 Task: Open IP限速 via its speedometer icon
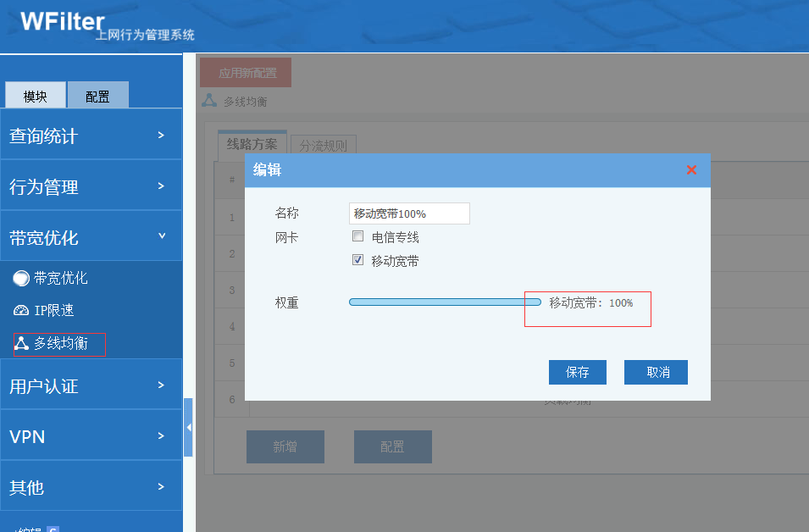21,311
